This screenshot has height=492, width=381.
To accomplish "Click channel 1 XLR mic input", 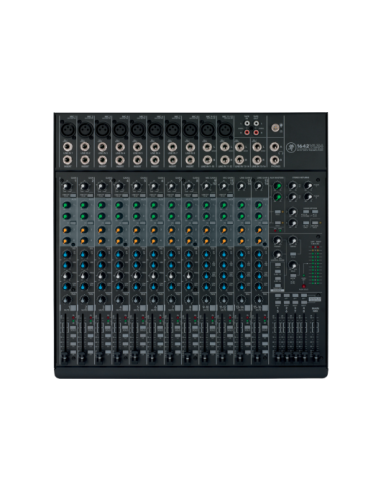I will tap(67, 129).
